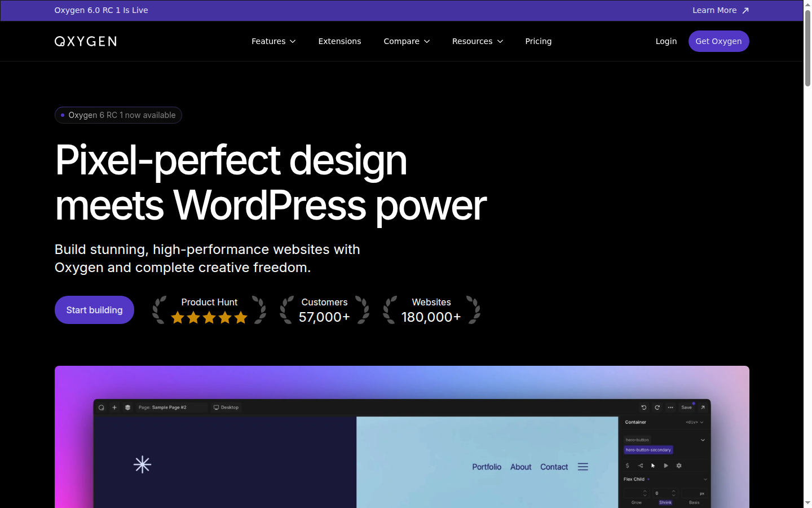Viewport: 812px width, 508px height.
Task: Click the Start building button
Action: [94, 309]
